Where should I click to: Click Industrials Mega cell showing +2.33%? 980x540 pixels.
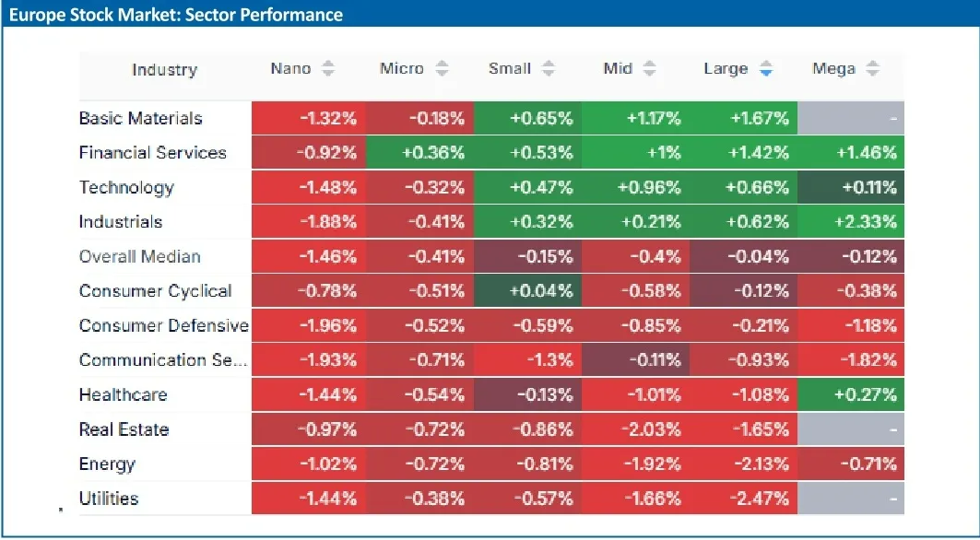pos(851,222)
